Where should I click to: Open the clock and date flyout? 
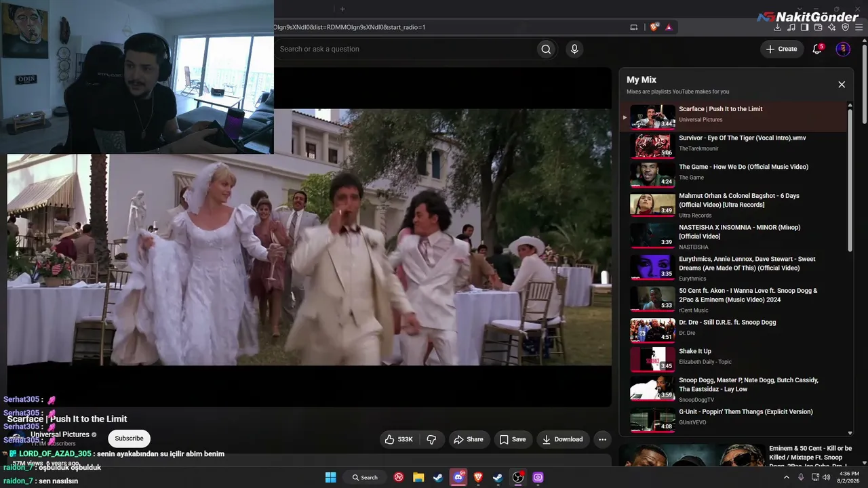pos(850,477)
